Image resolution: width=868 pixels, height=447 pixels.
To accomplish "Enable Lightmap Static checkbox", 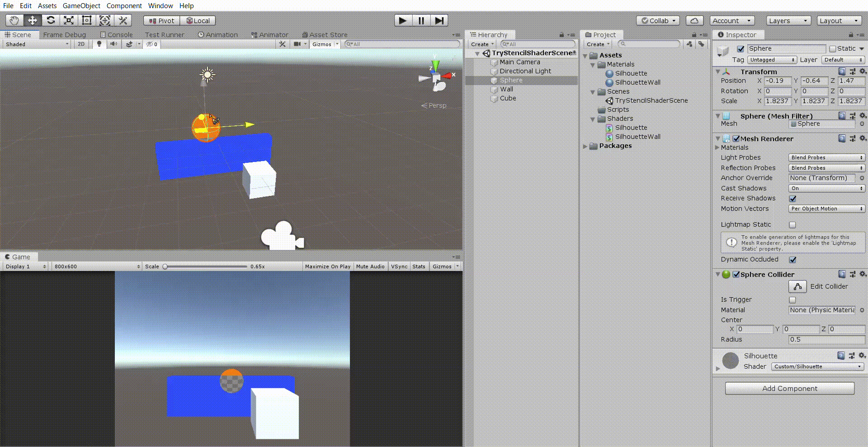I will coord(793,225).
